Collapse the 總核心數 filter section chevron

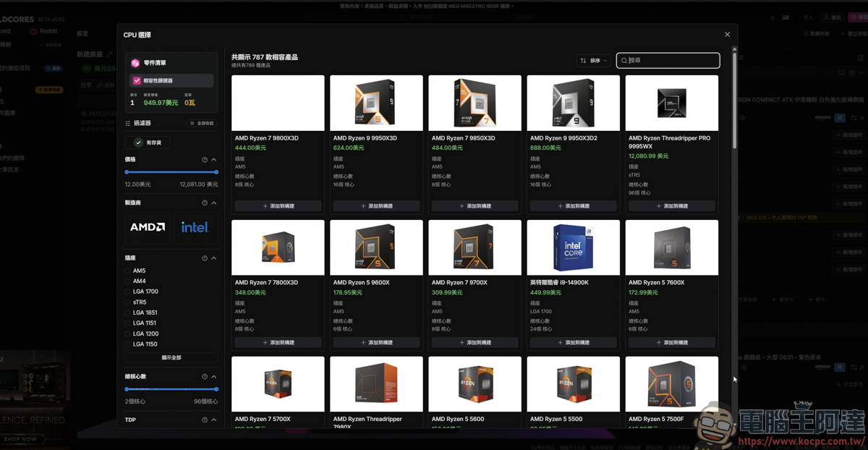coord(214,377)
